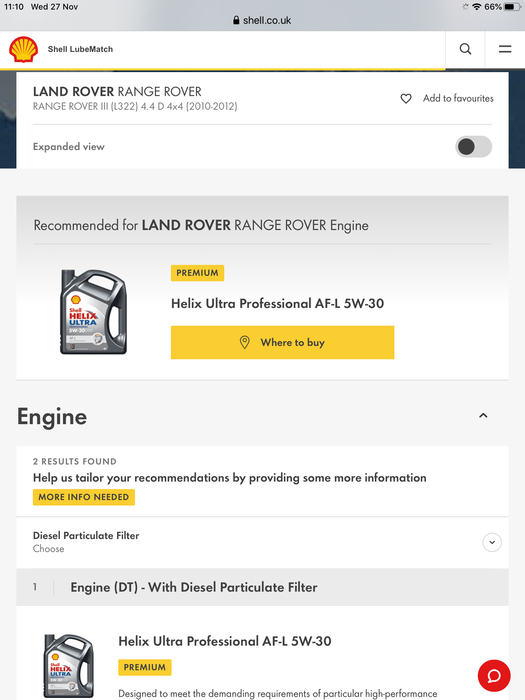525x700 pixels.
Task: Click the 'Designed to meet the demanding requirements' description
Action: (278, 694)
